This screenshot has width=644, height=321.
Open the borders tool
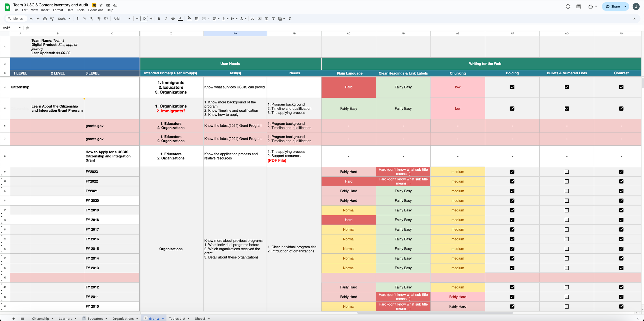(197, 19)
